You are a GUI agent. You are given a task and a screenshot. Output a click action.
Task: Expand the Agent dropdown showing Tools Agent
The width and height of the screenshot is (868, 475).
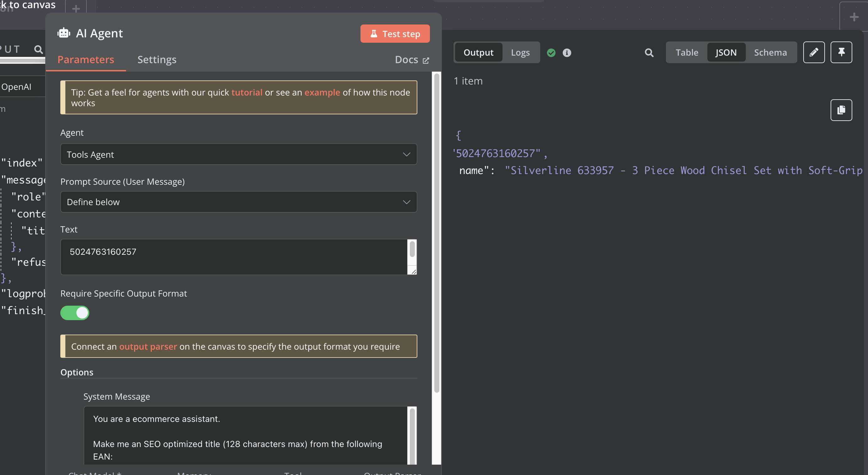coord(239,154)
